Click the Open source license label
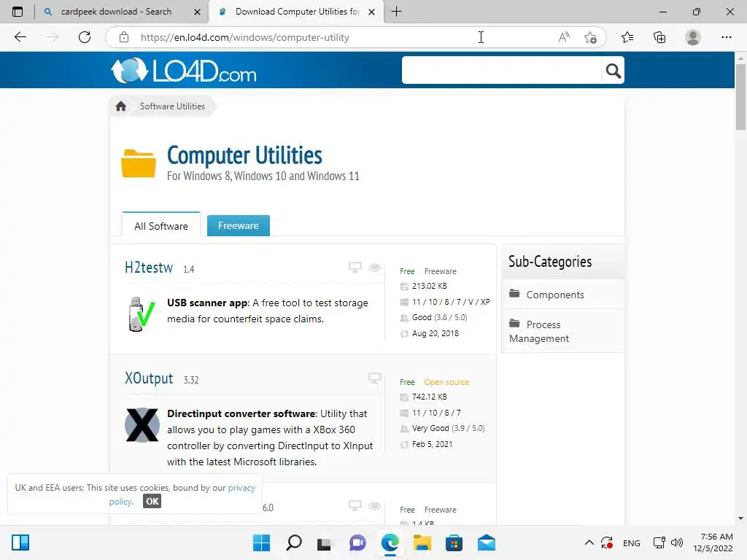The image size is (747, 560). coord(446,382)
